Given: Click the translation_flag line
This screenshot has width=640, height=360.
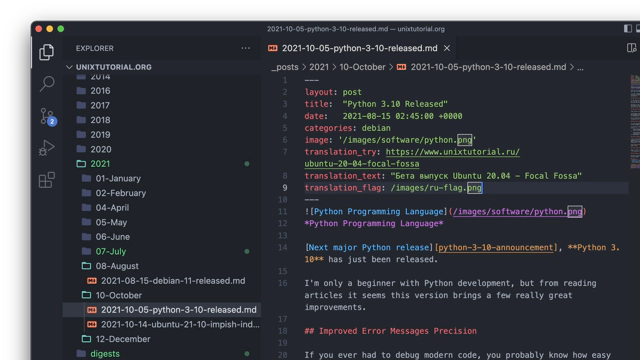Looking at the screenshot, I should click(x=393, y=188).
